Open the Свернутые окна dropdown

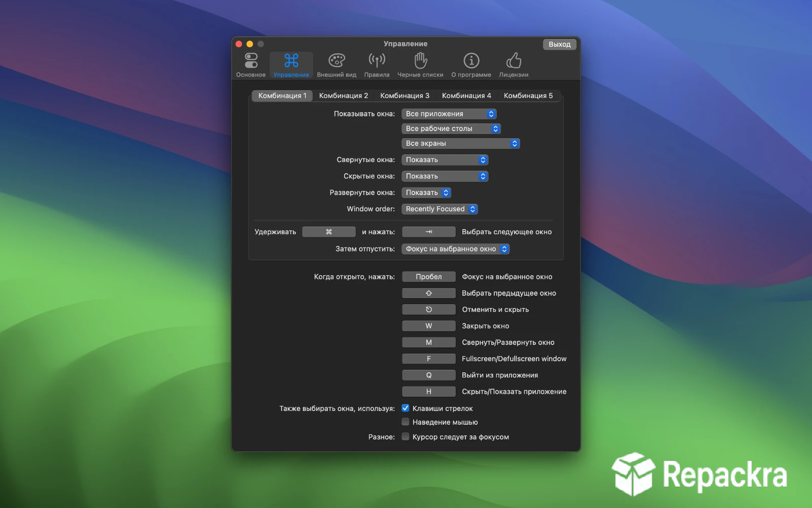click(x=445, y=160)
